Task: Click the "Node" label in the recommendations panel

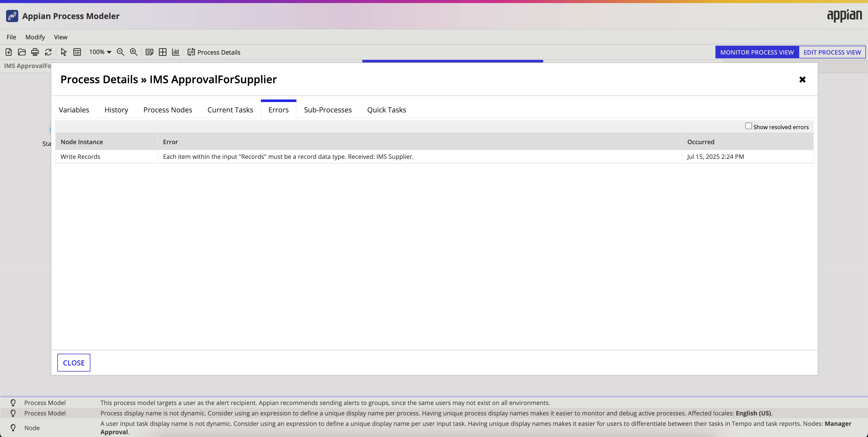Action: pyautogui.click(x=32, y=428)
